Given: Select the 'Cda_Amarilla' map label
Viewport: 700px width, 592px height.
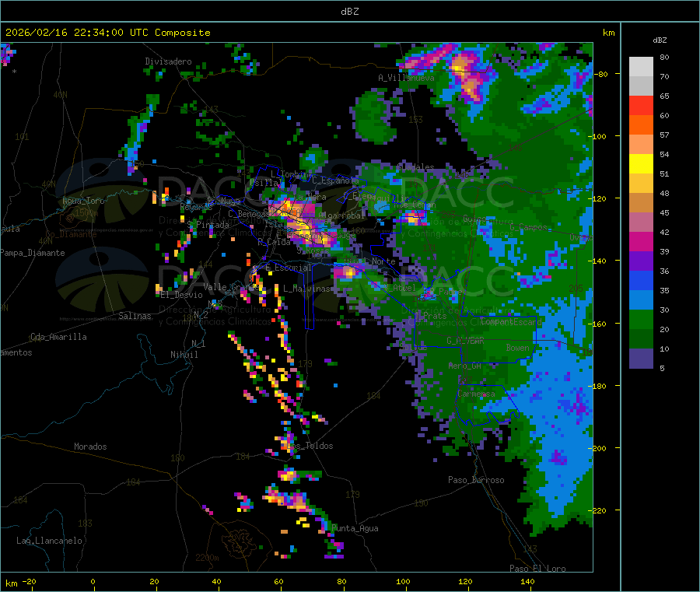Looking at the screenshot, I should 58,337.
